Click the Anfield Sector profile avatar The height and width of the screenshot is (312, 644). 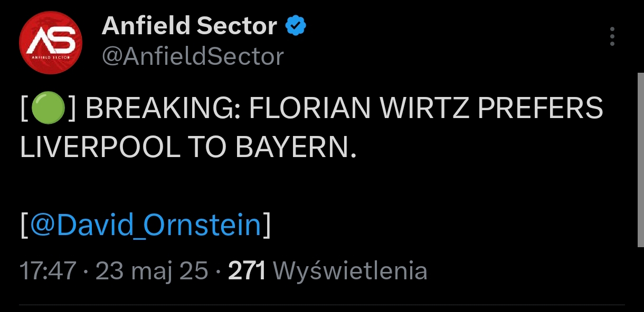click(x=51, y=42)
